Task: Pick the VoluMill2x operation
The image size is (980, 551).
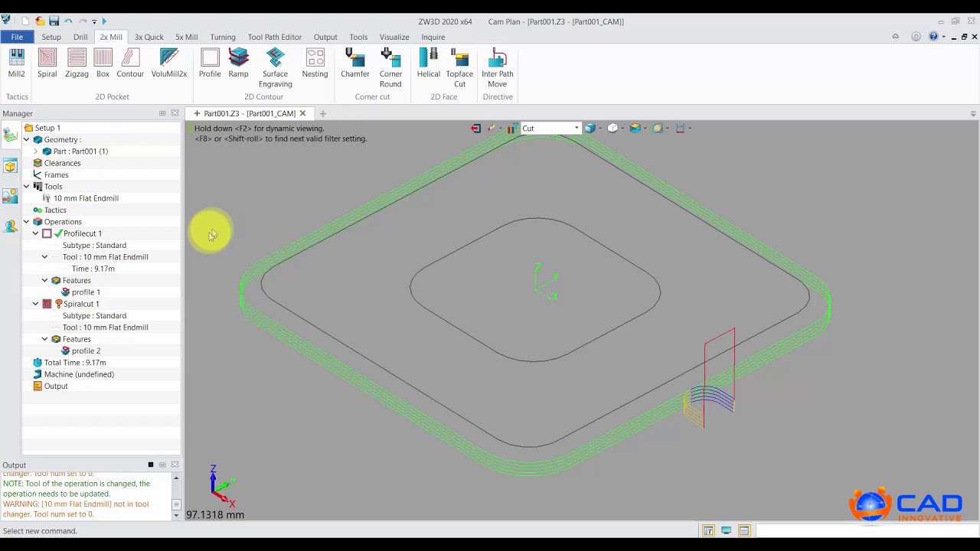Action: 169,63
